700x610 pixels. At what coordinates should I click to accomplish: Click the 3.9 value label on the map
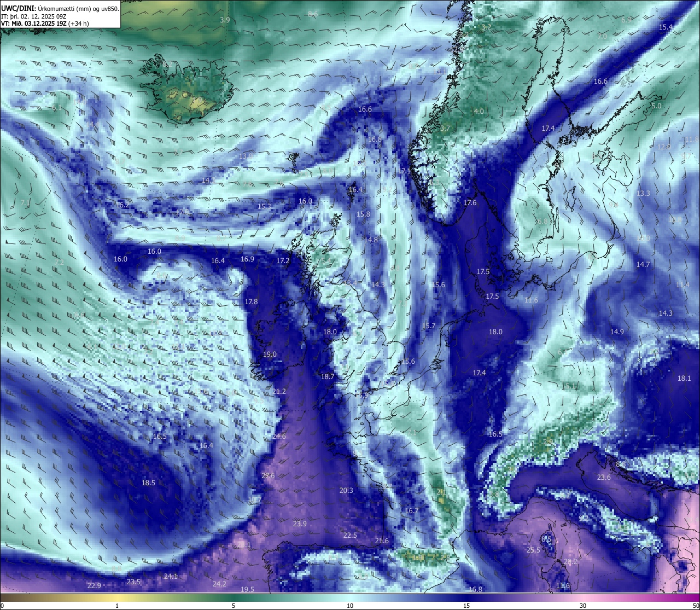225,20
